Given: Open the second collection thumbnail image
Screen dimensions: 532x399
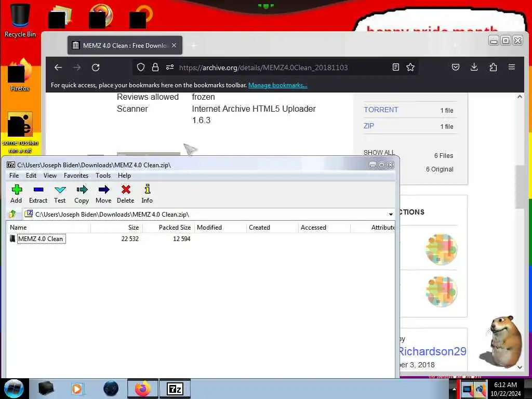Looking at the screenshot, I should pyautogui.click(x=441, y=291).
